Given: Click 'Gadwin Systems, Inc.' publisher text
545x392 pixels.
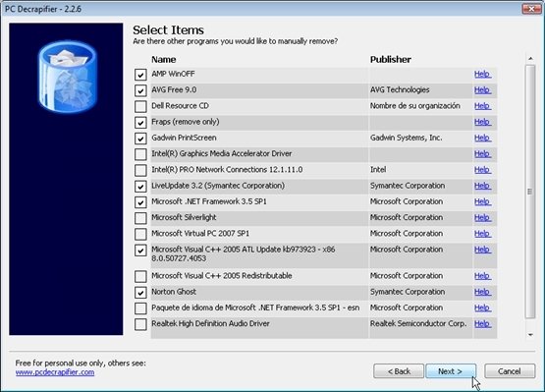Looking at the screenshot, I should pyautogui.click(x=406, y=138).
